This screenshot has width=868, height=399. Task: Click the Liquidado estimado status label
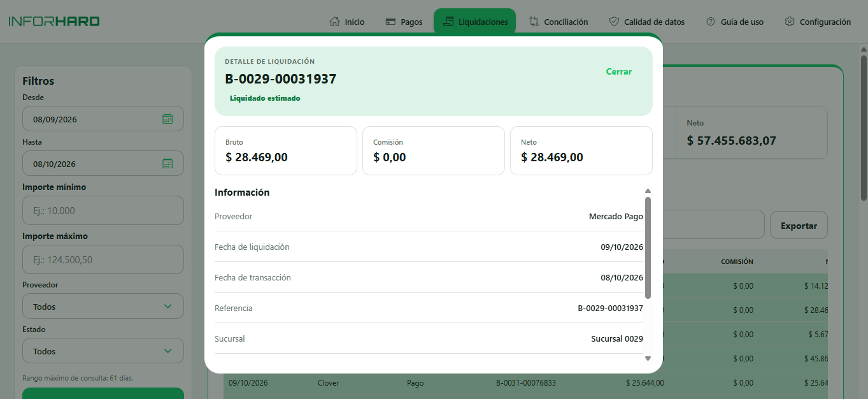(x=265, y=98)
